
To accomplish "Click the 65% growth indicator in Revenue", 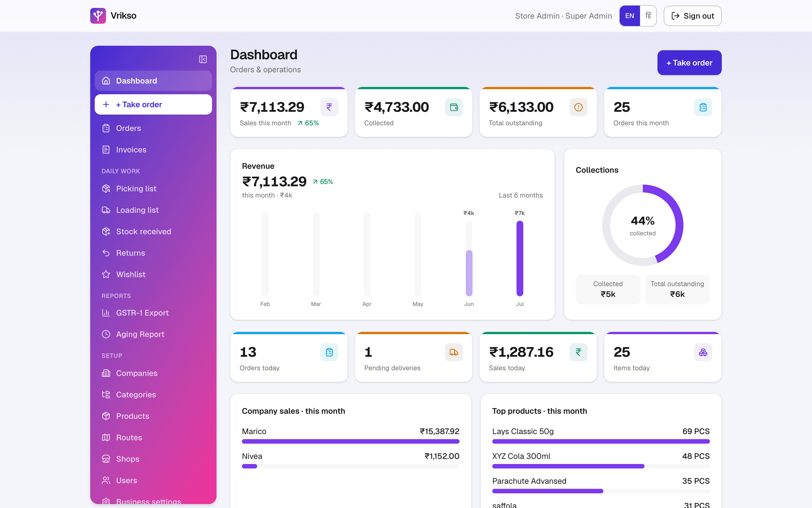I will [323, 182].
